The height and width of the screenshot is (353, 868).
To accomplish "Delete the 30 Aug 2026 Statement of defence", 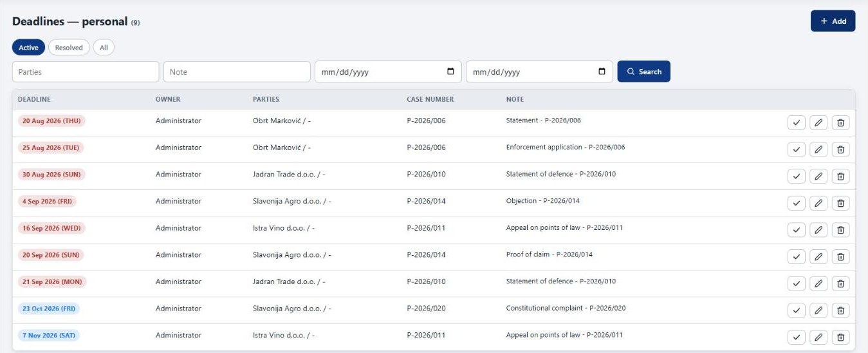I will pyautogui.click(x=840, y=176).
